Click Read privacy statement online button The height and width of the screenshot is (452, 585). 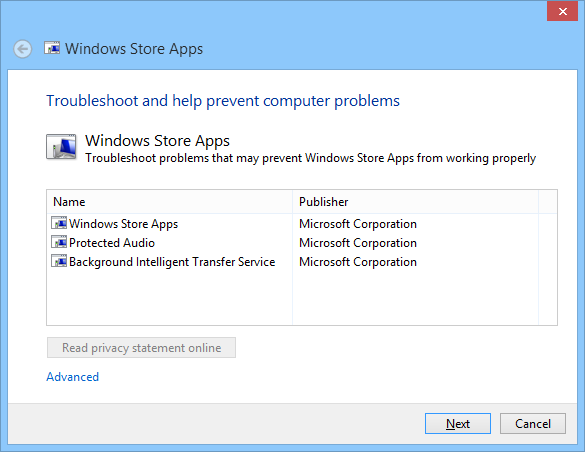point(141,348)
